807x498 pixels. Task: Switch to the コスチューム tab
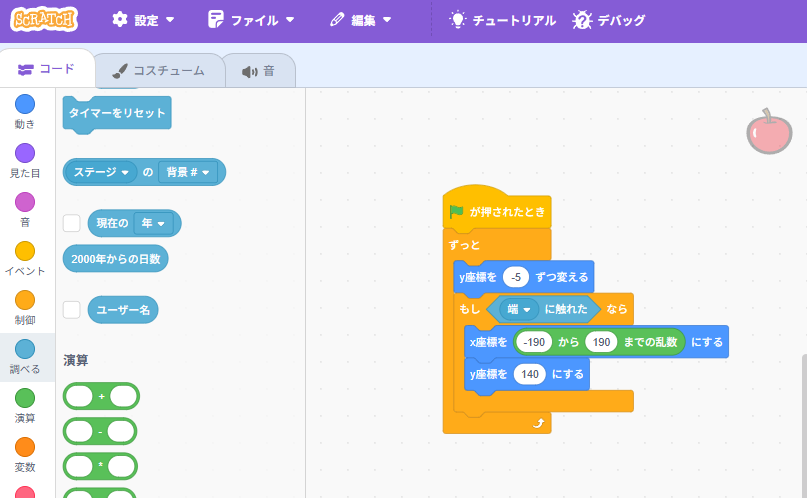click(158, 71)
